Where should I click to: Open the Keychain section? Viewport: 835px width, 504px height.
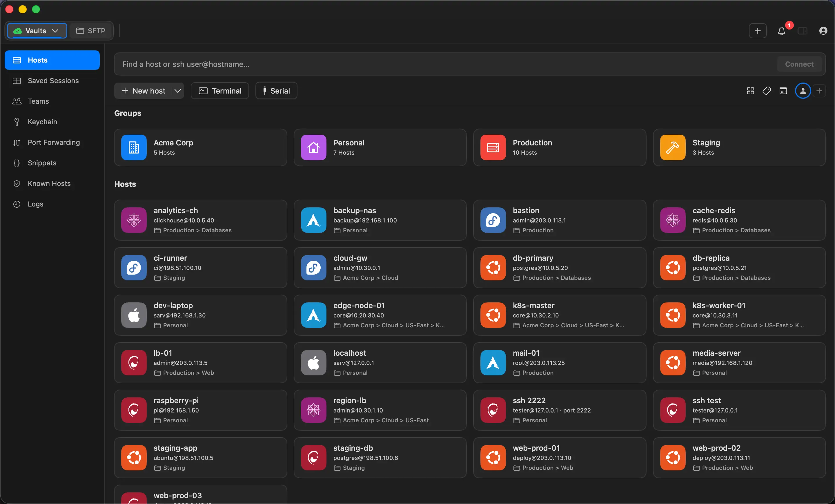(52, 122)
